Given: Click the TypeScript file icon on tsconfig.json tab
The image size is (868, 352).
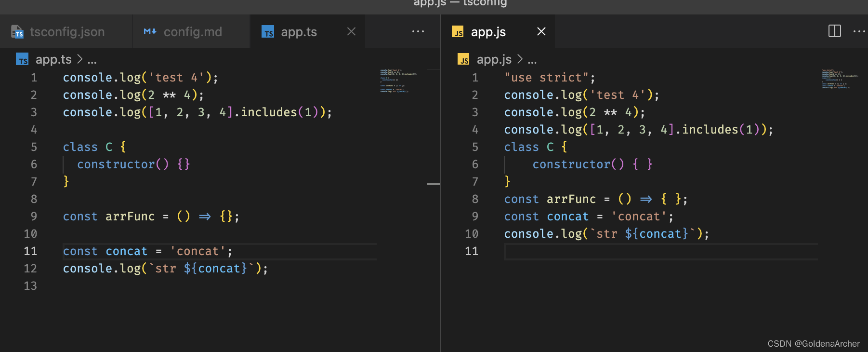Looking at the screenshot, I should click(x=17, y=32).
